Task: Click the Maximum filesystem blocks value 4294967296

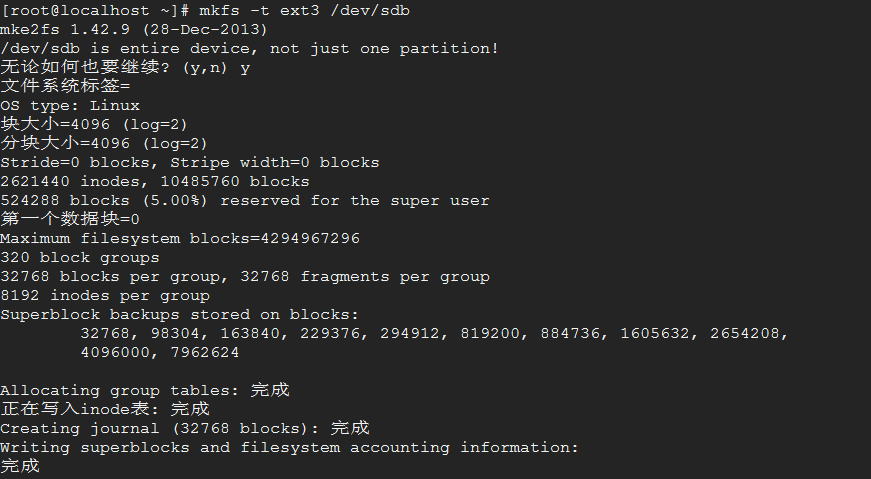Action: [310, 238]
